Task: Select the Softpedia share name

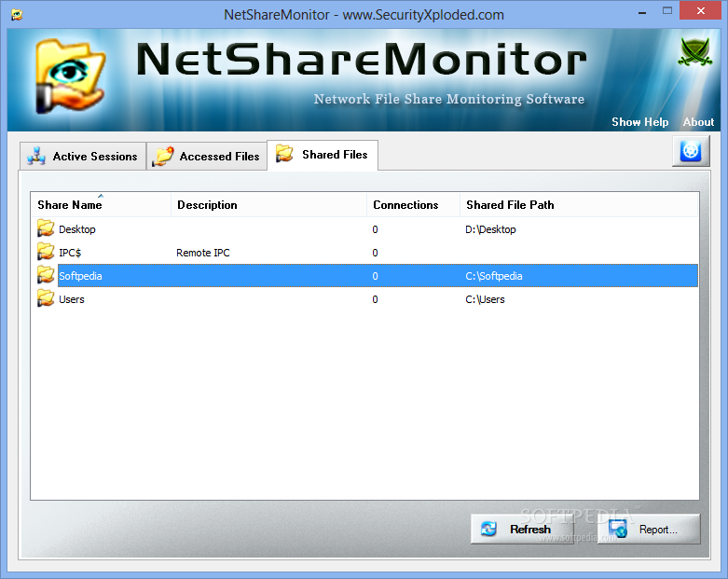Action: click(80, 276)
